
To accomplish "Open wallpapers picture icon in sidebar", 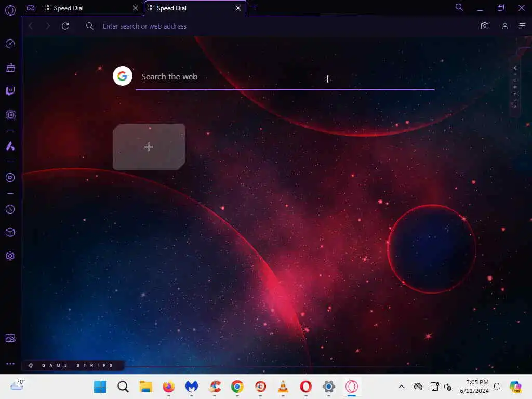I will (x=10, y=338).
